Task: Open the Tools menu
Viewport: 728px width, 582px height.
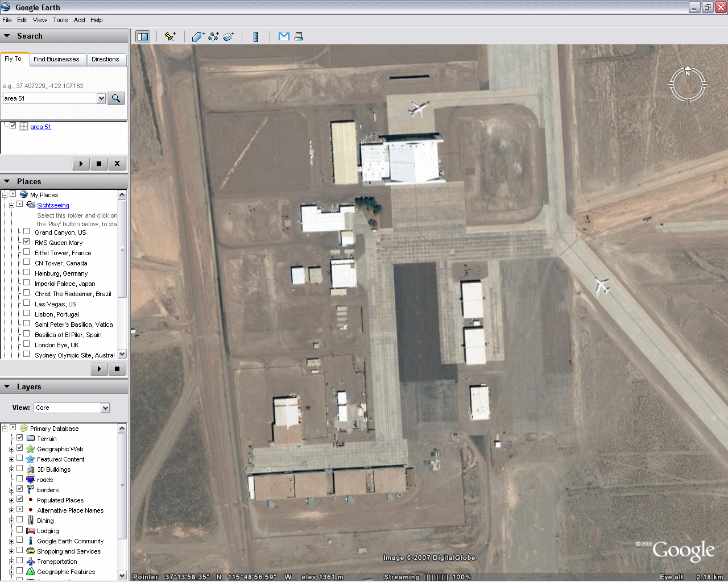Action: pyautogui.click(x=60, y=20)
